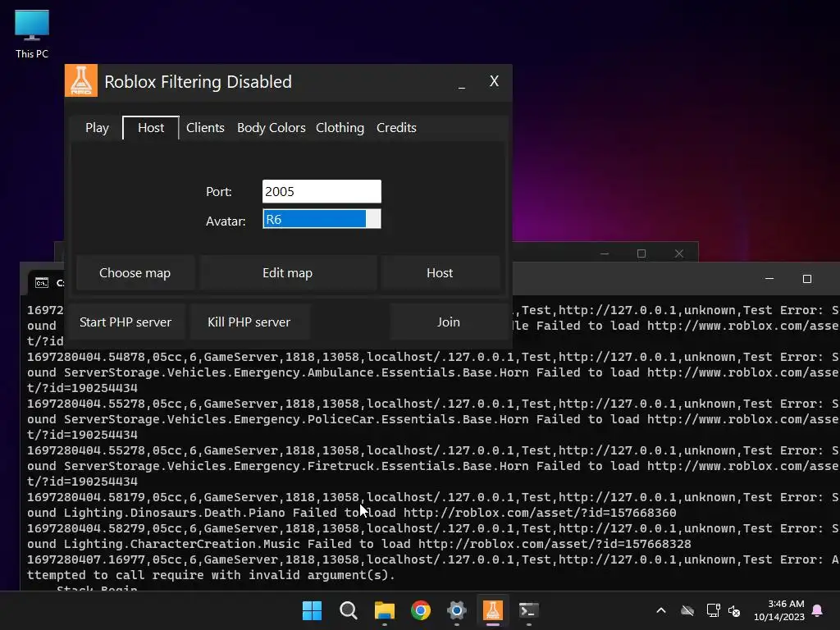Open the gear app on taskbar
The height and width of the screenshot is (630, 840).
pyautogui.click(x=456, y=610)
